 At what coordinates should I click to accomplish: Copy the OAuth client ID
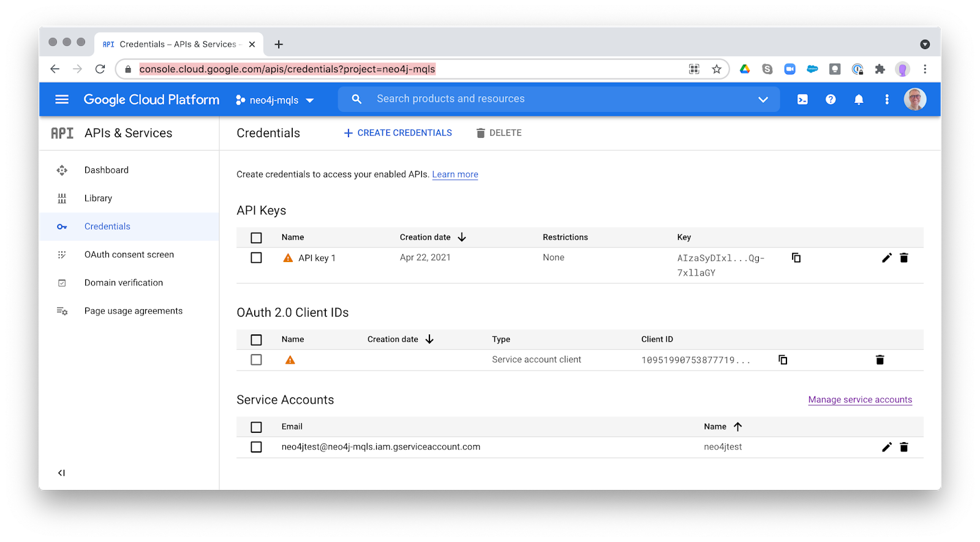coord(783,359)
